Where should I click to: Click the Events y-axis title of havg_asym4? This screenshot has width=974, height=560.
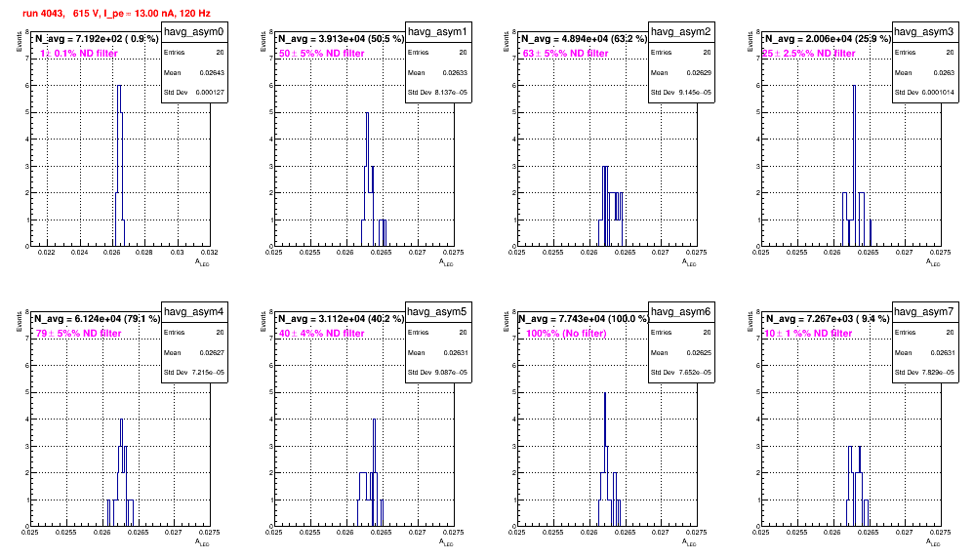20,321
